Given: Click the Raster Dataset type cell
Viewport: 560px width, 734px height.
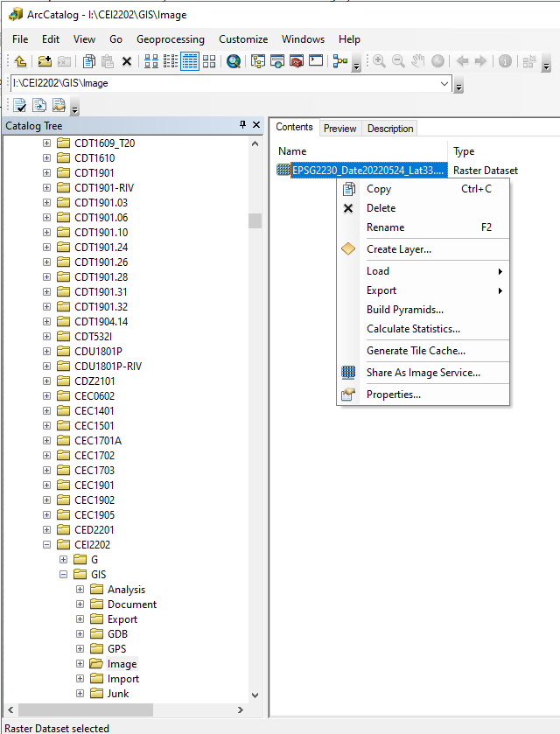Looking at the screenshot, I should 486,171.
